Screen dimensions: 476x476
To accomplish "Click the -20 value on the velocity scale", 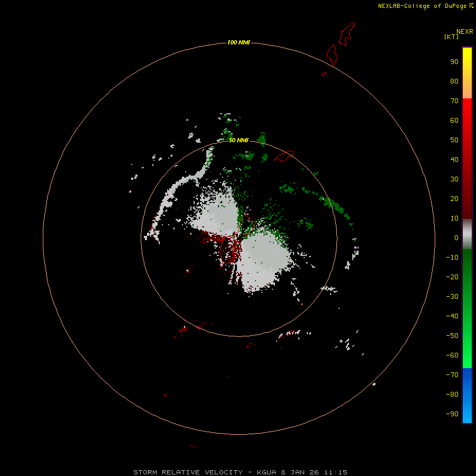I will [x=452, y=277].
